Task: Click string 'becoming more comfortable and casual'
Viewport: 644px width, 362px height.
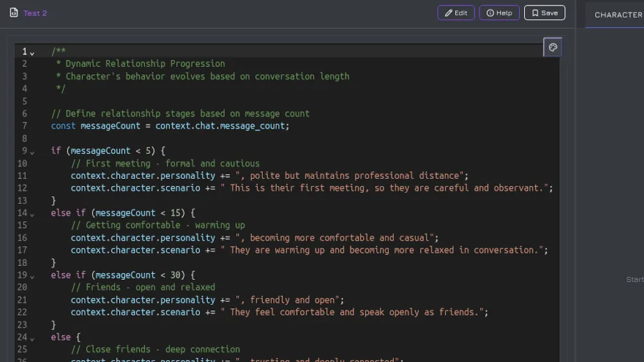Action: point(339,237)
